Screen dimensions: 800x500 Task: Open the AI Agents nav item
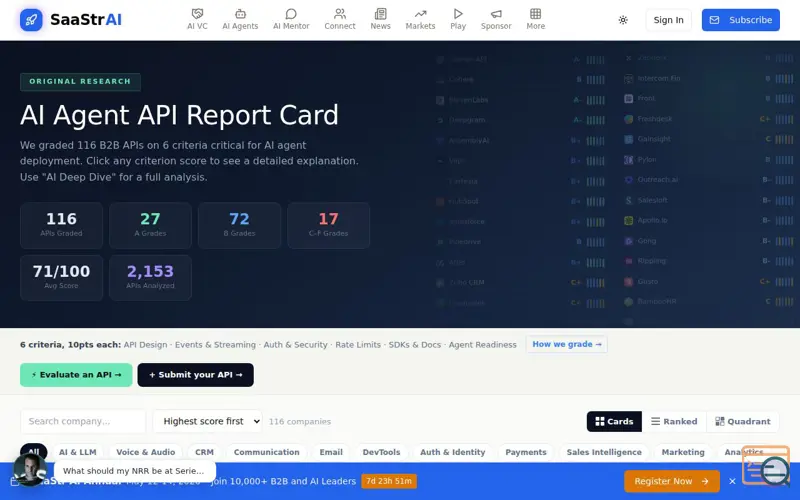240,19
